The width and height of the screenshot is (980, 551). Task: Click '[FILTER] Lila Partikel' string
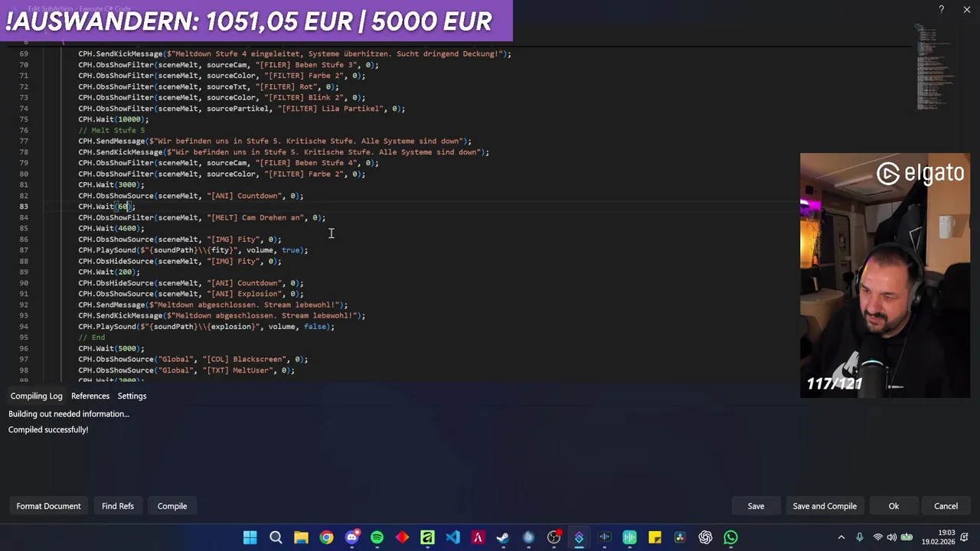pyautogui.click(x=332, y=109)
